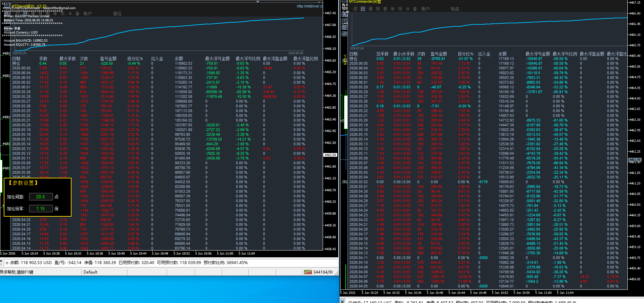This screenshot has height=303, width=644.
Task: Open the 年 yearly tab in MTDriver panel
Action: [x=55, y=14]
